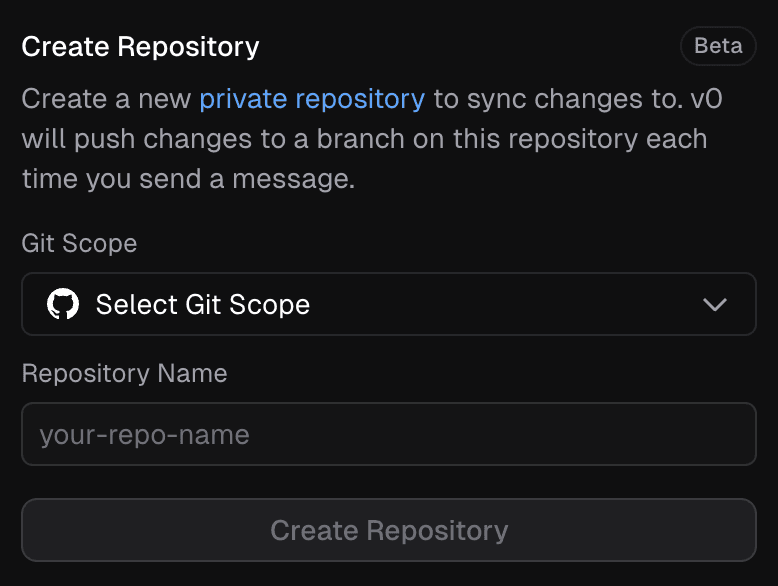Open the Select Git Scope dropdown
This screenshot has width=778, height=586.
[x=388, y=304]
